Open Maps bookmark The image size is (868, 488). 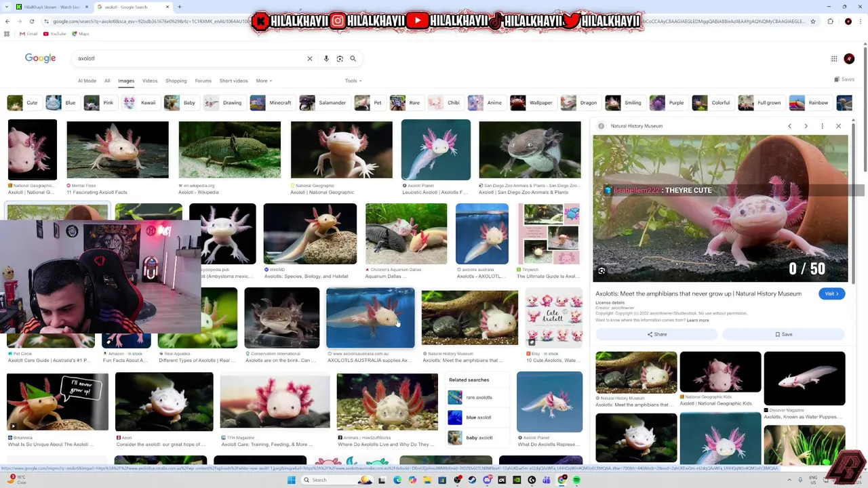[81, 34]
